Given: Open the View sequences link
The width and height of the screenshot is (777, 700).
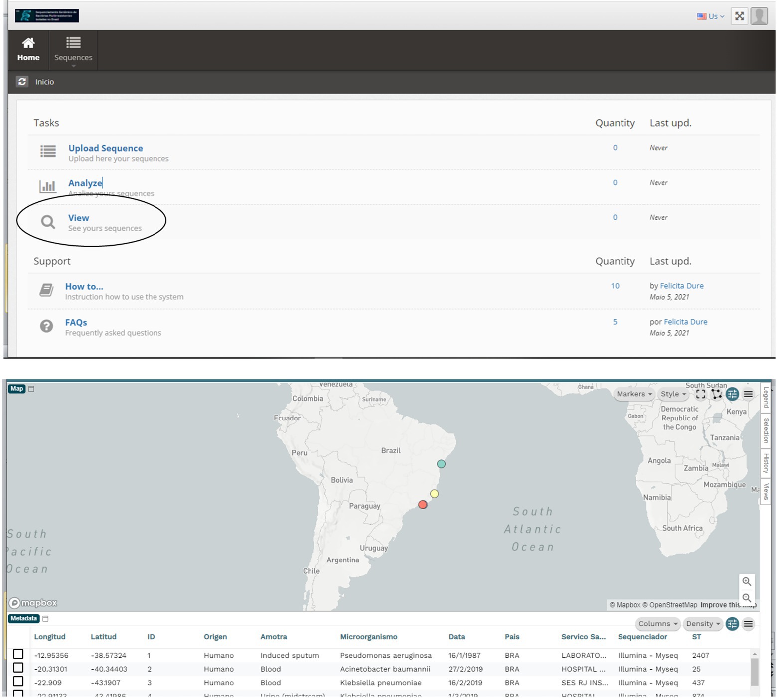Looking at the screenshot, I should pyautogui.click(x=79, y=218).
